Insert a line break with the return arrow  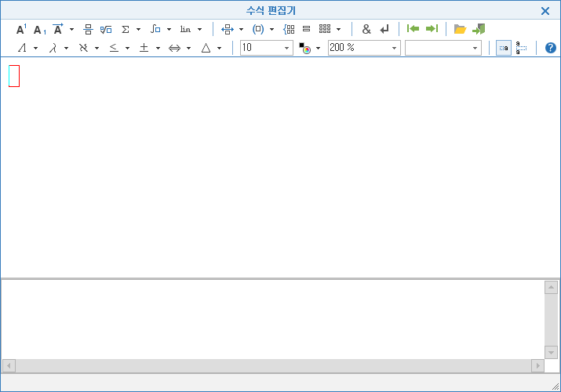(x=384, y=29)
